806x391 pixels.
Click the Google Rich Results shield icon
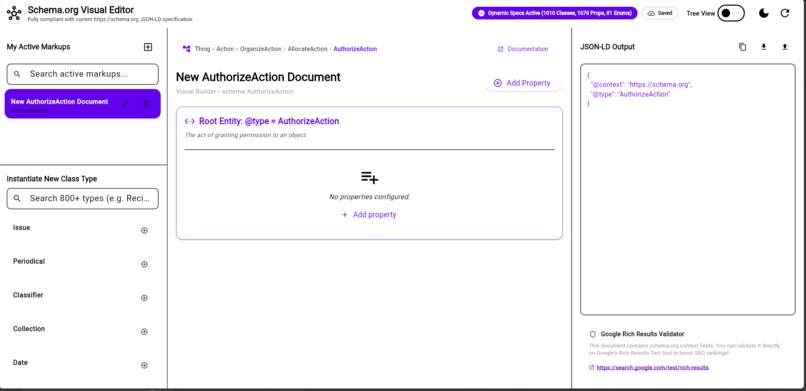[593, 334]
